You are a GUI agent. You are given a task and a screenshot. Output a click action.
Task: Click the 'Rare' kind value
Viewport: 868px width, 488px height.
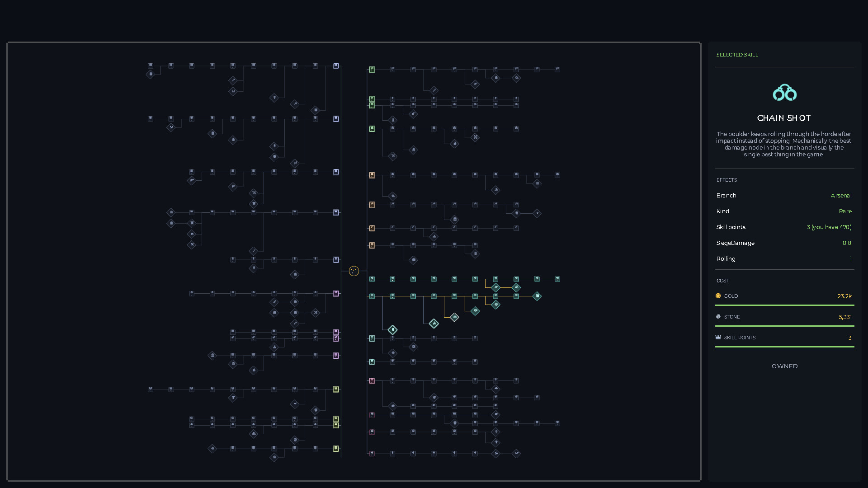pyautogui.click(x=845, y=211)
